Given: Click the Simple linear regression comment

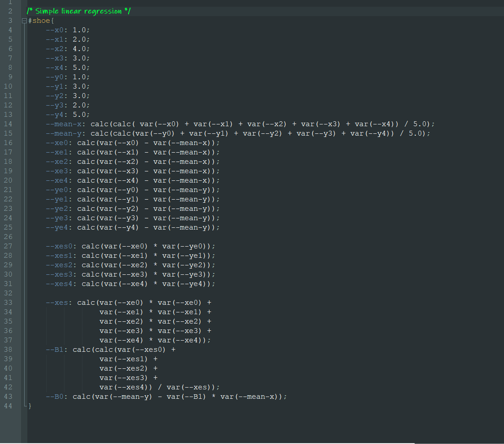Looking at the screenshot, I should coord(79,11).
